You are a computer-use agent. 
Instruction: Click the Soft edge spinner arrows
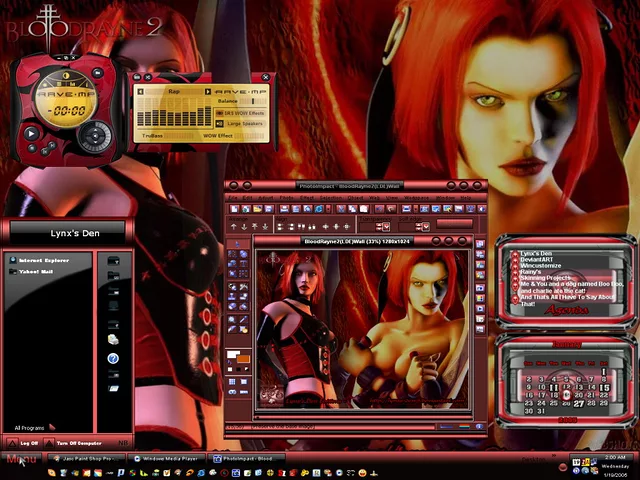coord(418,227)
